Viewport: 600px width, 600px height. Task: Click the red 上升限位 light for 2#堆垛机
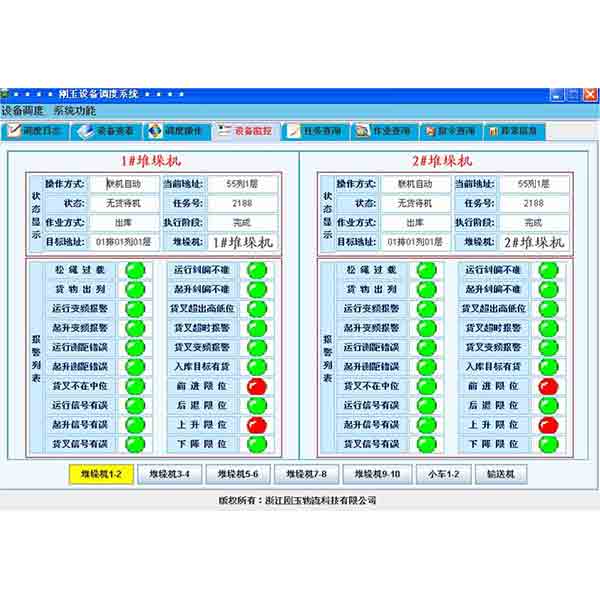(548, 425)
